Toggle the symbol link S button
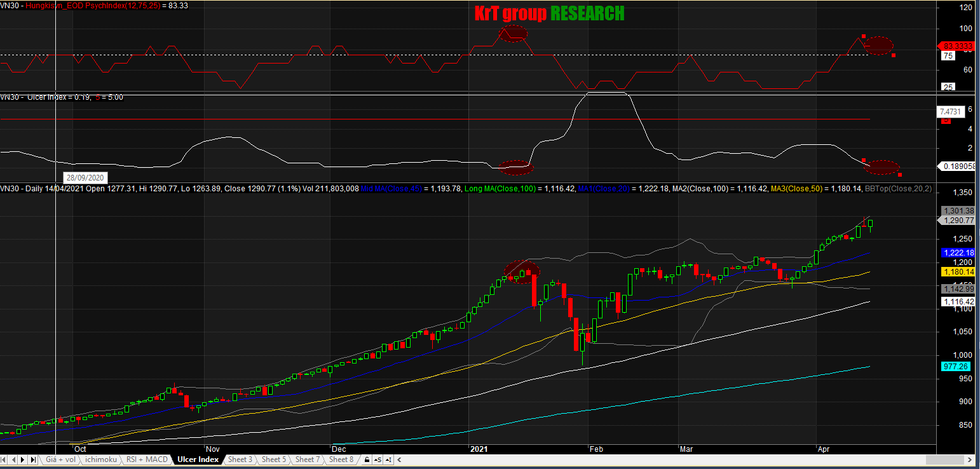 378,459
